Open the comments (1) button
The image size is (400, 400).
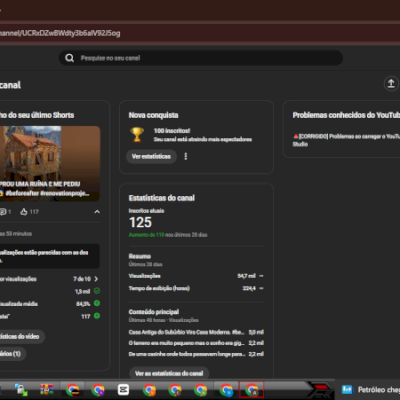(x=13, y=354)
